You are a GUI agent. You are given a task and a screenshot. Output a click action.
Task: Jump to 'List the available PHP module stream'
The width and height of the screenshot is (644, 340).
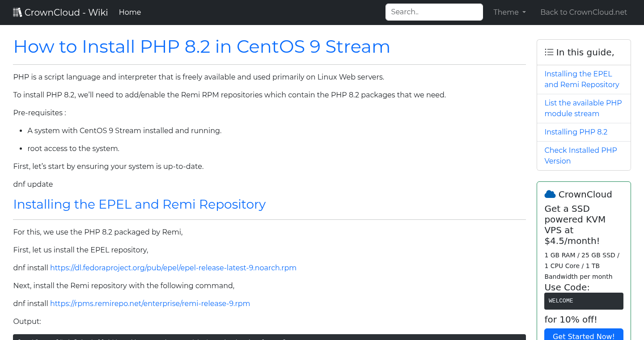pos(583,108)
